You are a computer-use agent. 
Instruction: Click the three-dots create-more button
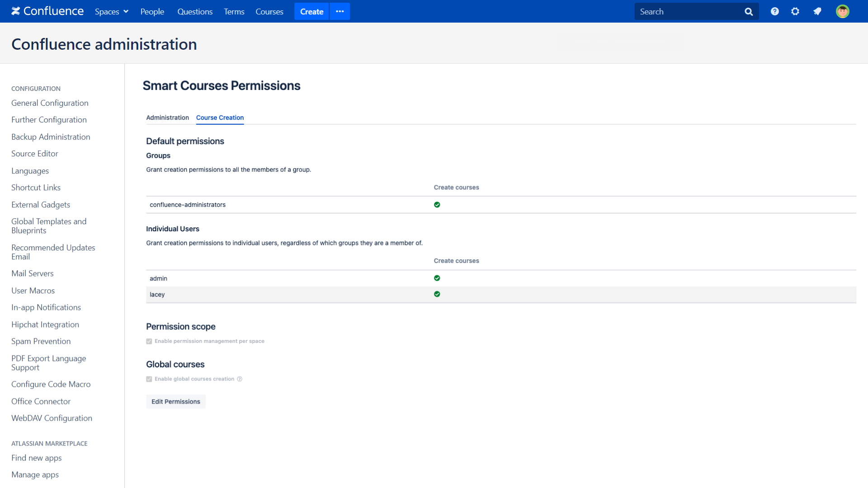[x=340, y=11]
